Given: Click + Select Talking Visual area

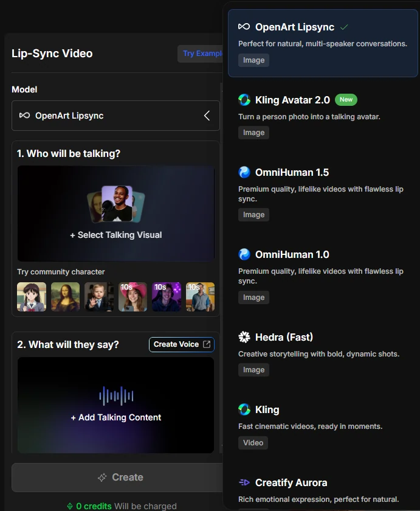Looking at the screenshot, I should pos(116,214).
